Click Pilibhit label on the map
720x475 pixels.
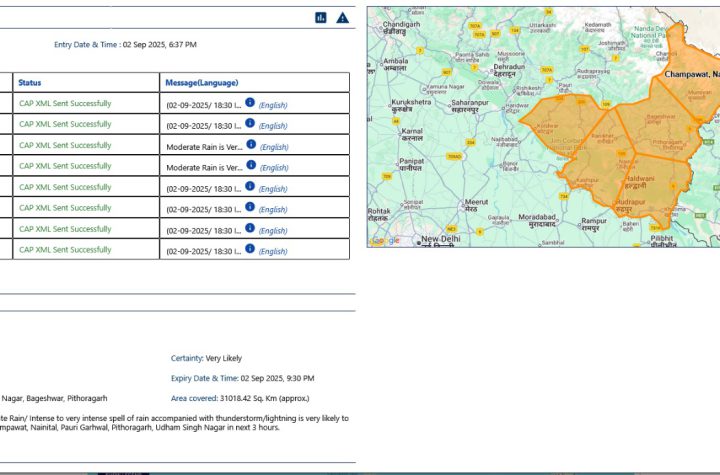[x=662, y=241]
